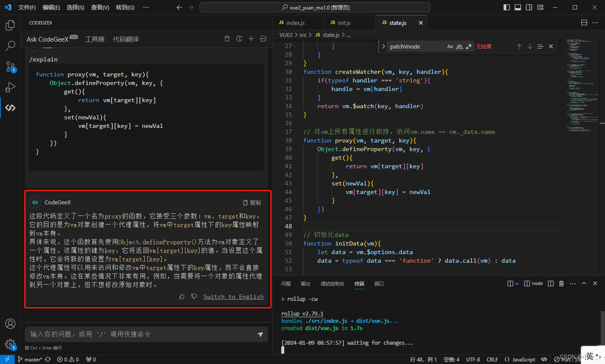This screenshot has height=364, width=605.
Task: Open the CodeGeeX panel from the activity bar
Action: (x=10, y=108)
